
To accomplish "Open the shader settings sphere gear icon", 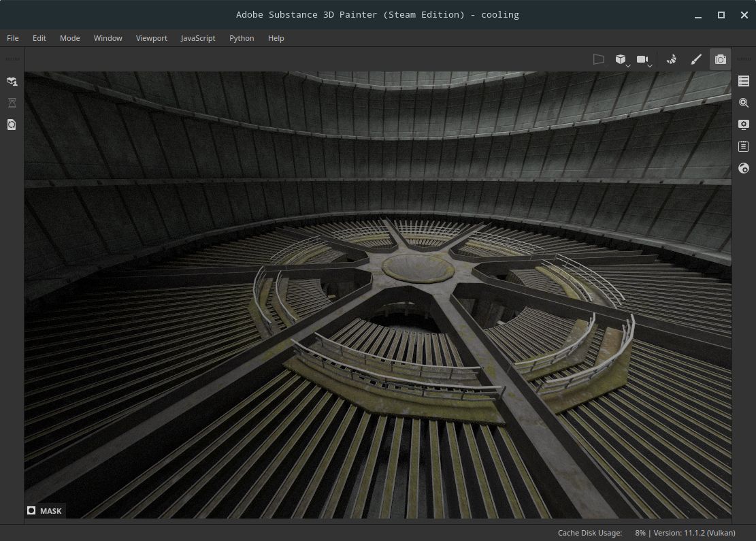I will pyautogui.click(x=744, y=168).
